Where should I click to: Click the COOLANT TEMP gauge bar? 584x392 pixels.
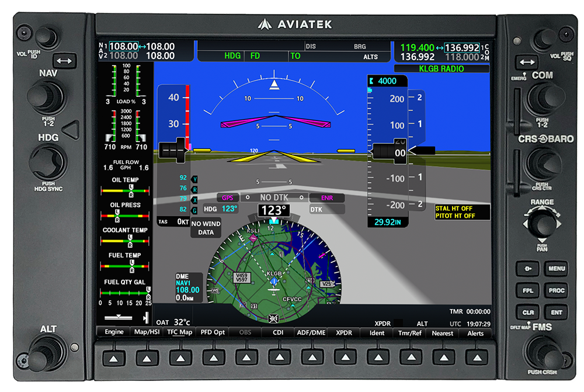[x=125, y=241]
